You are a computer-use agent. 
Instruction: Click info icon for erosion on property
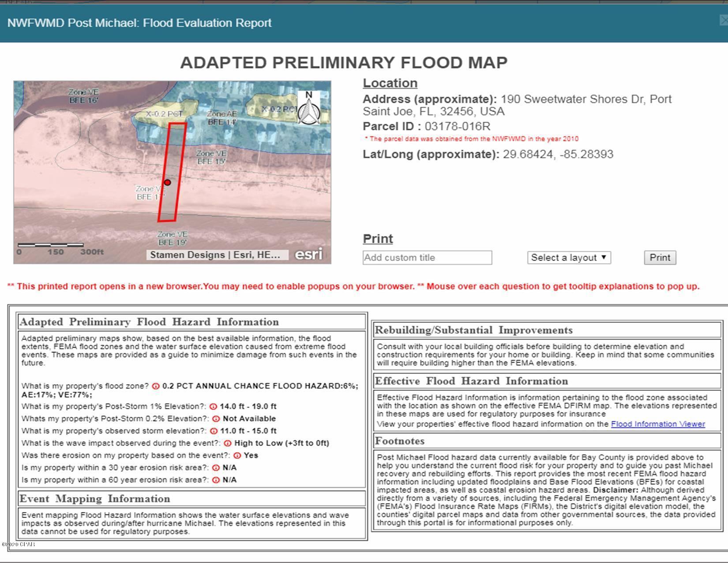[x=237, y=455]
